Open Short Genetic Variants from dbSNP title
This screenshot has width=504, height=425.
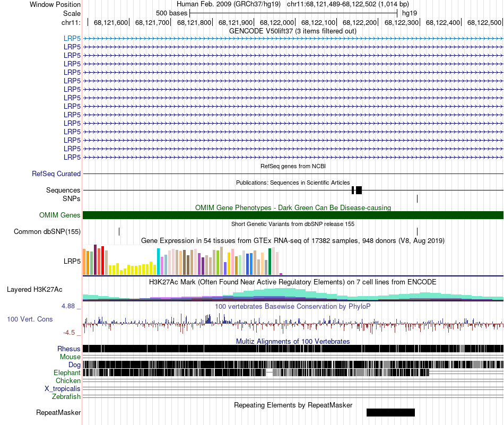pos(293,224)
